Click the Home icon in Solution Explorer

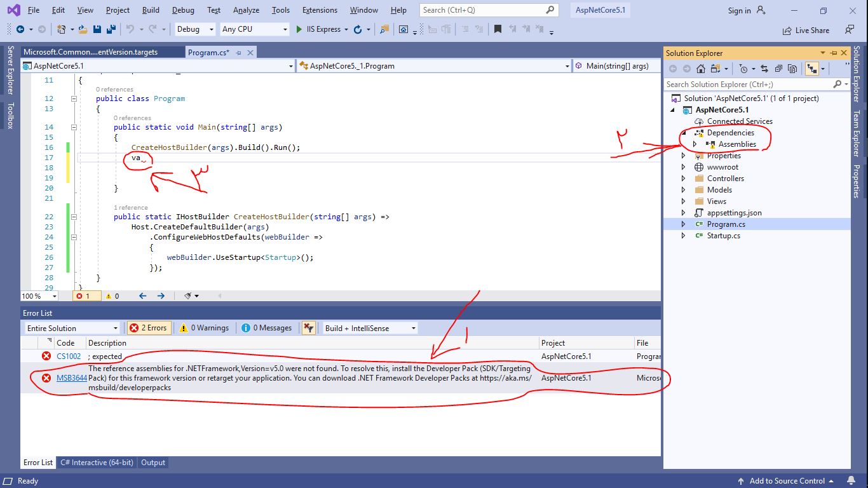(x=701, y=69)
